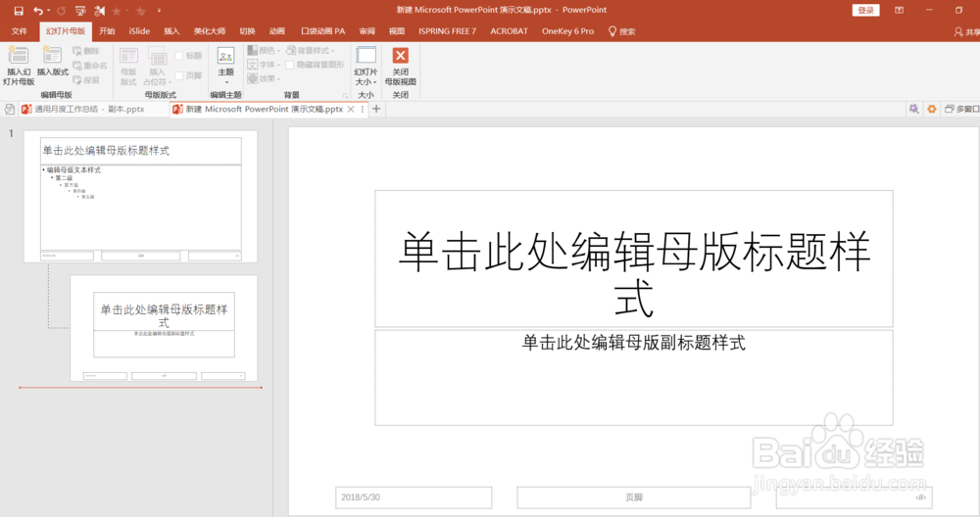Viewport: 980px width, 517px height.
Task: Click the 多窗口 multi-window button
Action: [961, 109]
